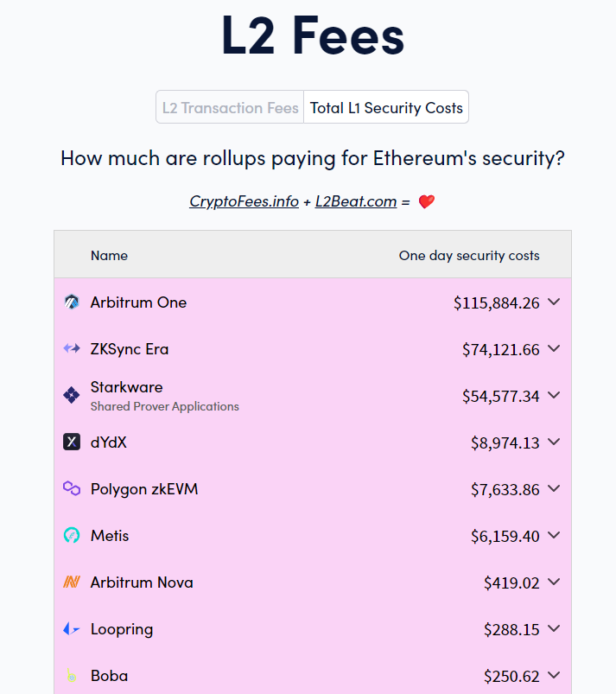Expand the Arbitrum One row chevron

[x=554, y=302]
